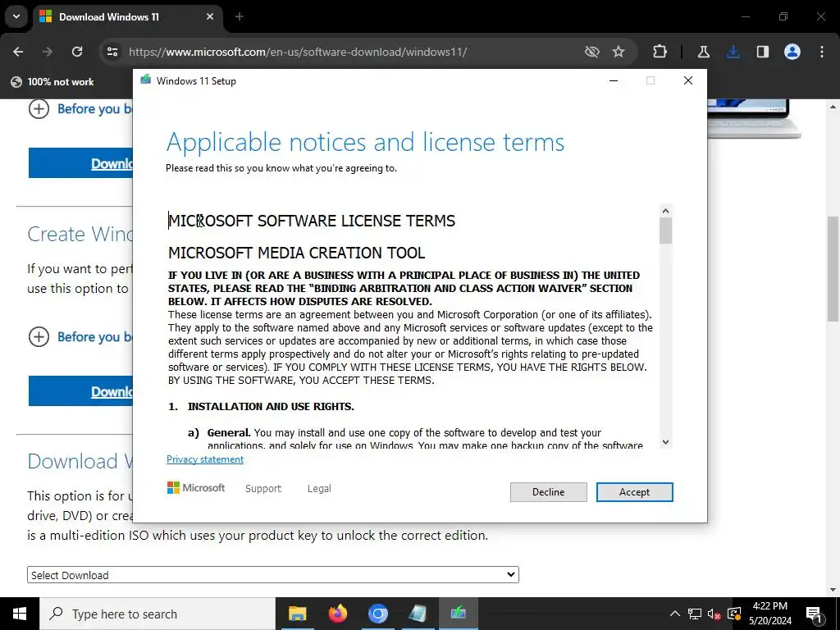Open the browser downloads icon
The image size is (840, 630).
[x=733, y=52]
